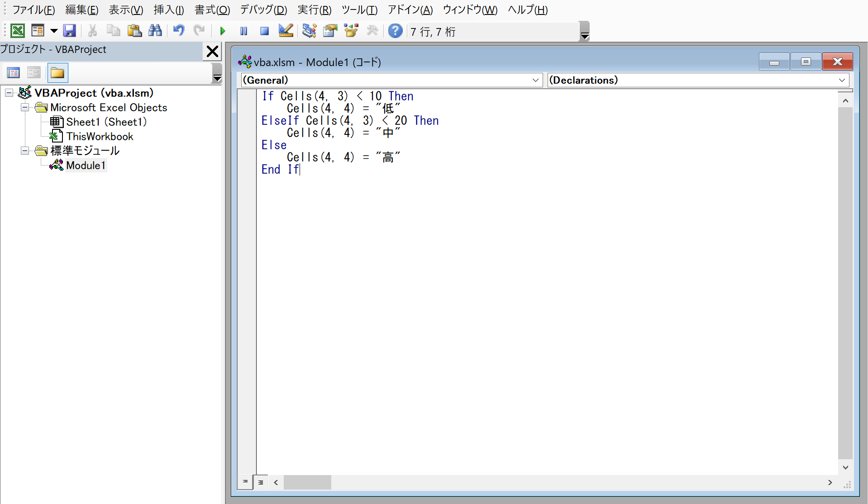Switch to Full Module View button

261,482
